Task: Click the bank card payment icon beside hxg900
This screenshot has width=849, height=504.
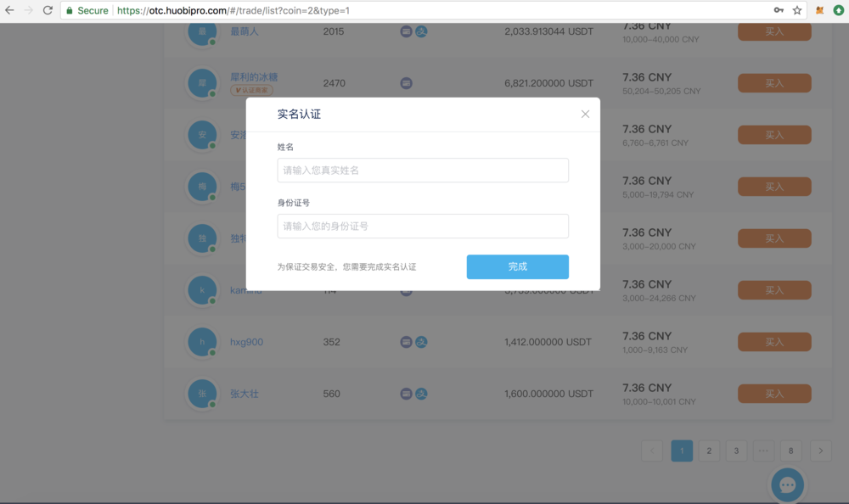Action: [x=406, y=341]
